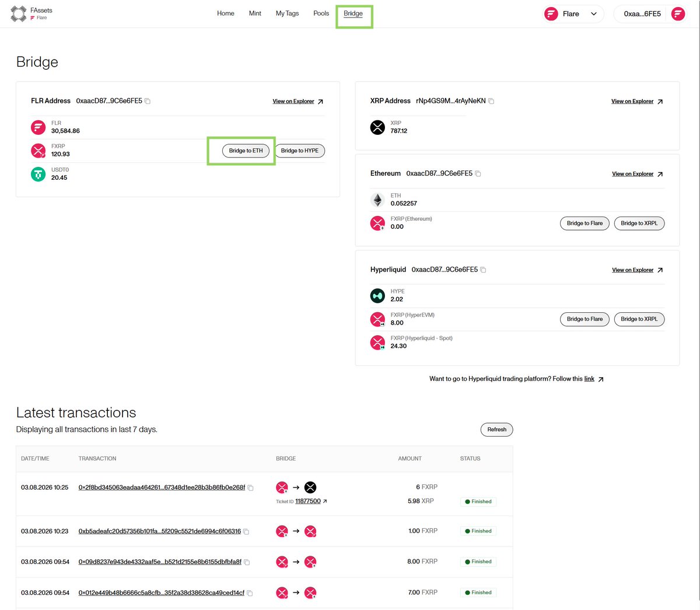Copy the Ethereum address
The width and height of the screenshot is (700, 610).
[x=478, y=173]
